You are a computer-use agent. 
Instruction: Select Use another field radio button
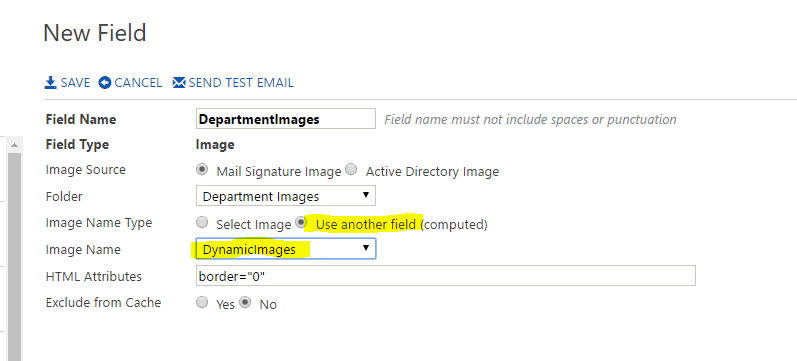[x=301, y=222]
